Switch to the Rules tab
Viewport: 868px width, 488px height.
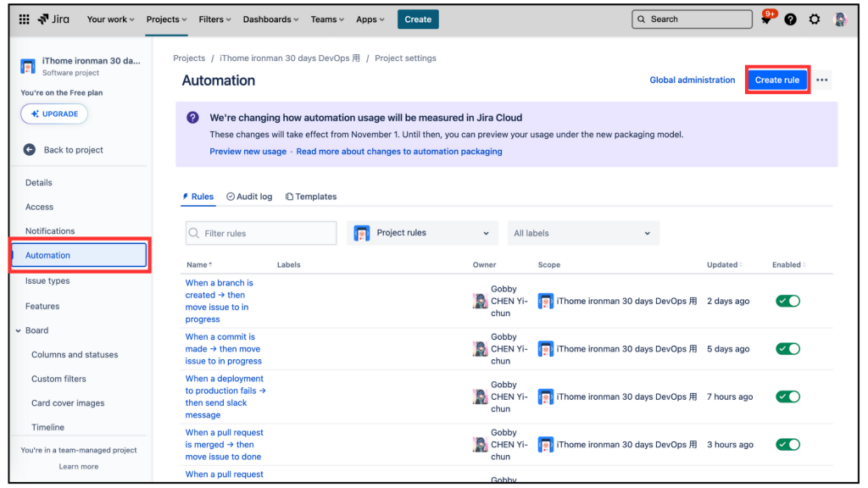[198, 197]
